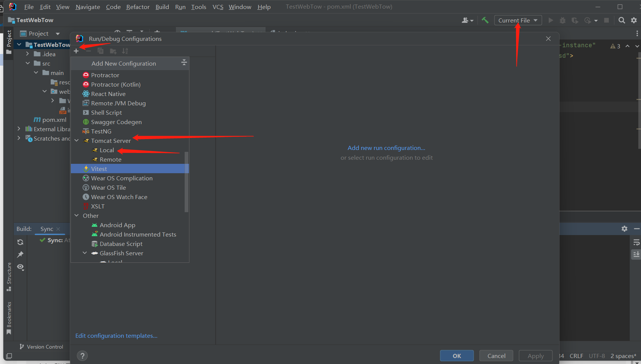
Task: Click the Sort Configurations icon
Action: click(x=125, y=51)
